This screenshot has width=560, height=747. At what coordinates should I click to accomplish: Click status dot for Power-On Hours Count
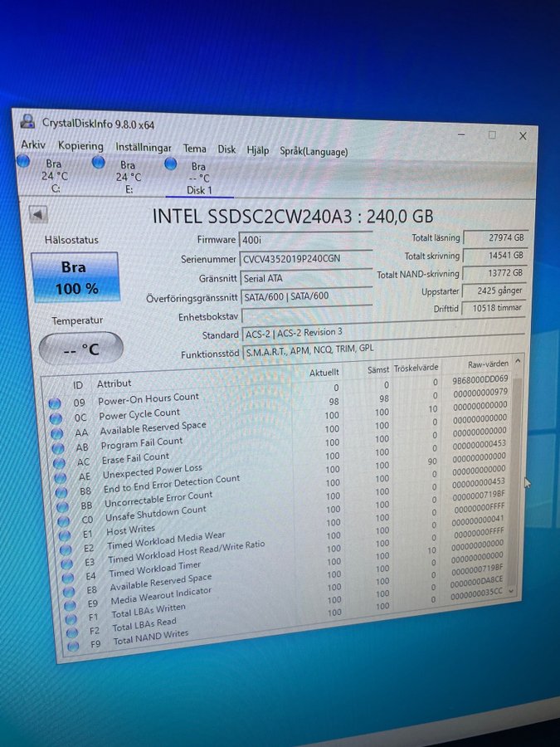[x=55, y=403]
